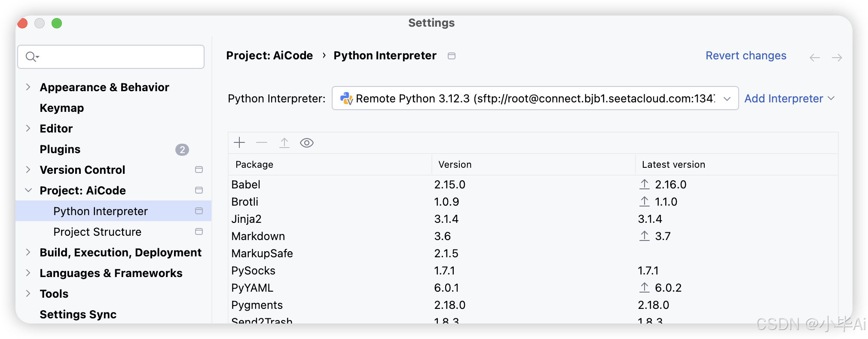Screen dimensions: 868x339
Task: Click the back navigation arrow
Action: pos(815,58)
